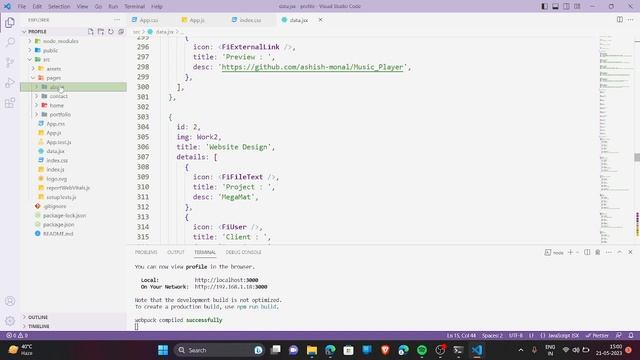Split the terminal panel

(x=587, y=252)
